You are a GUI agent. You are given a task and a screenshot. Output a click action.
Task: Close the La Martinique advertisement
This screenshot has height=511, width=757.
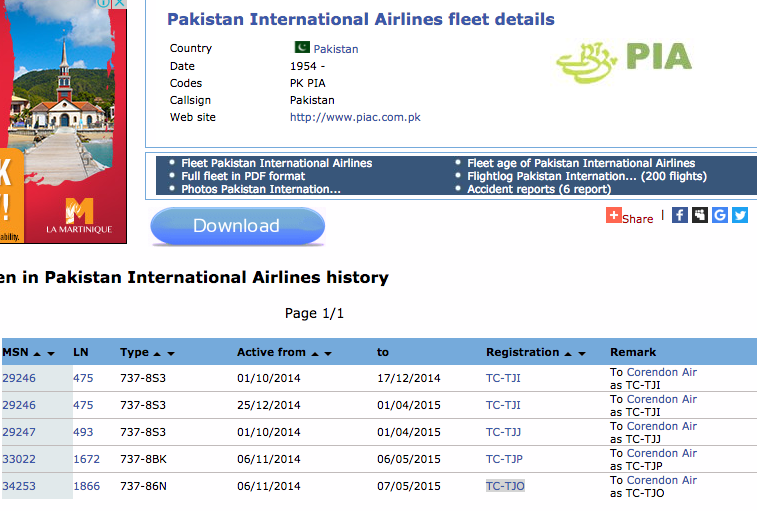120,3
